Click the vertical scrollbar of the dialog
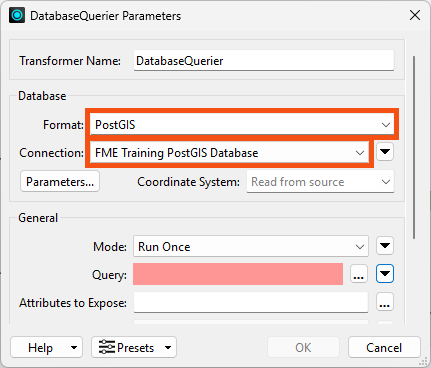The width and height of the screenshot is (431, 368). (x=414, y=147)
